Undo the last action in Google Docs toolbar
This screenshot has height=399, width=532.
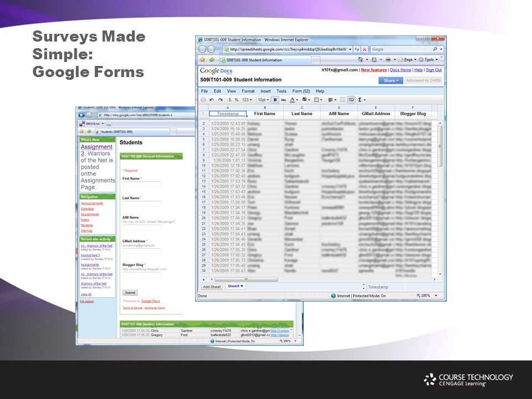point(212,100)
